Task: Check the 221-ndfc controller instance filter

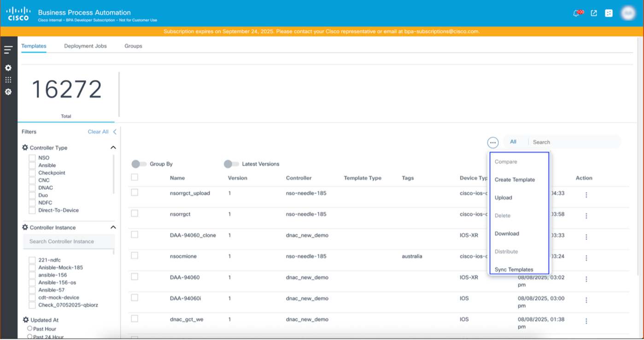Action: (x=32, y=260)
